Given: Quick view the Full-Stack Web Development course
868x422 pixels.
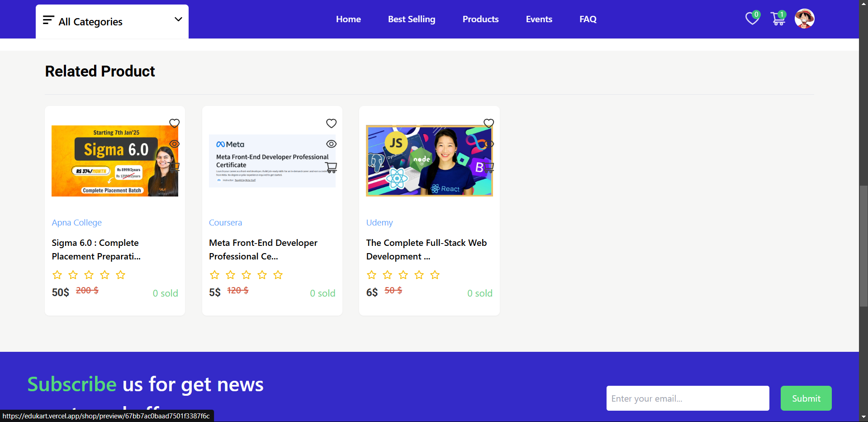Looking at the screenshot, I should [489, 144].
